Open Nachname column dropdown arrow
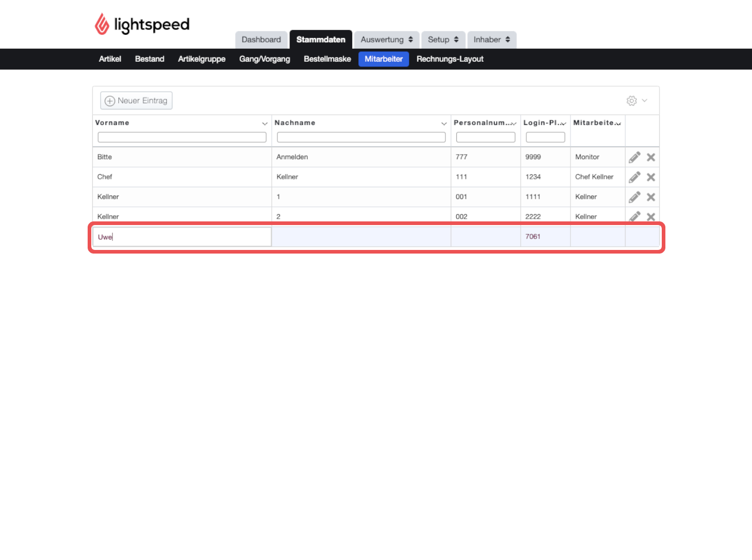 444,123
